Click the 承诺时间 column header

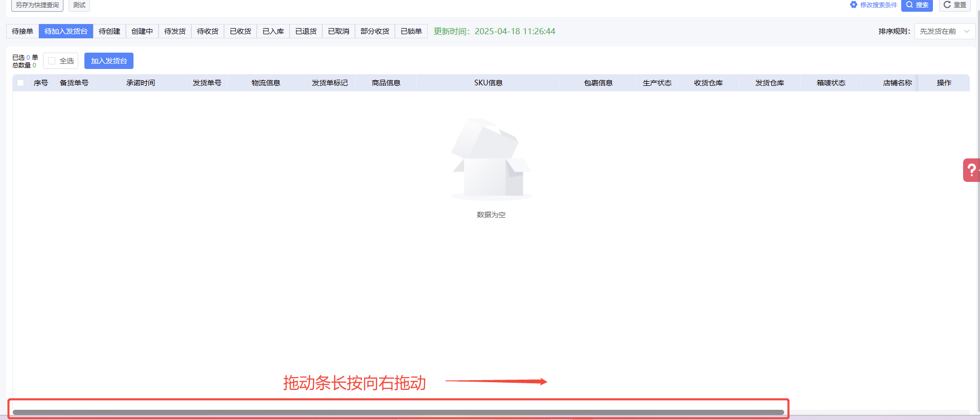(141, 83)
